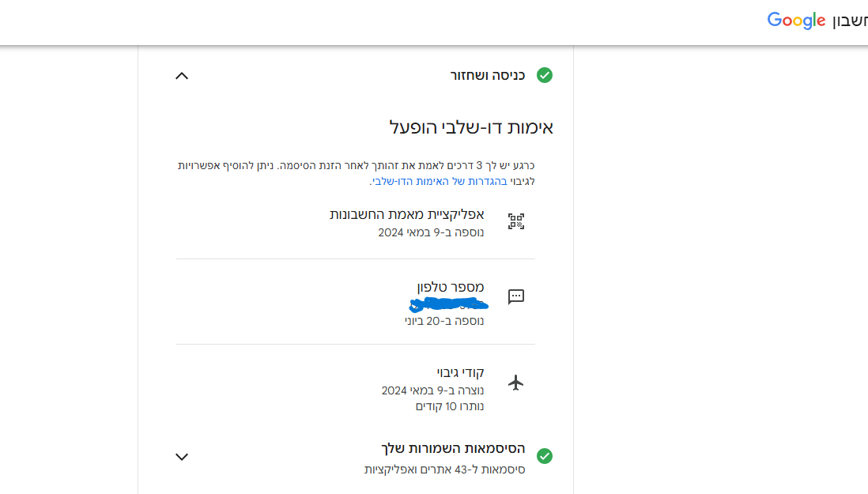Open the אפליקציית מאמת החשבונות entry

(407, 214)
